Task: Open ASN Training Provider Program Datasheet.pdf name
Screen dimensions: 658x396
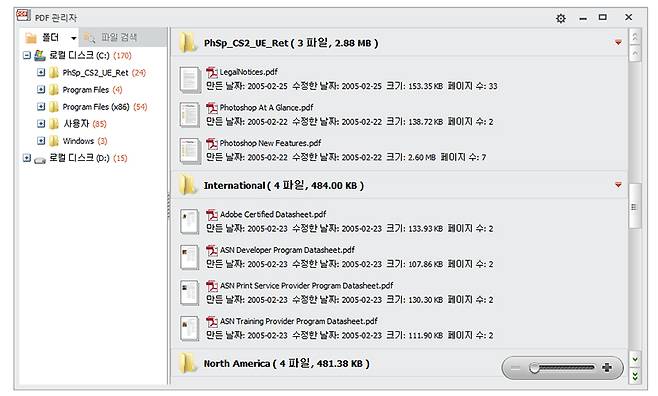Action: [x=298, y=322]
